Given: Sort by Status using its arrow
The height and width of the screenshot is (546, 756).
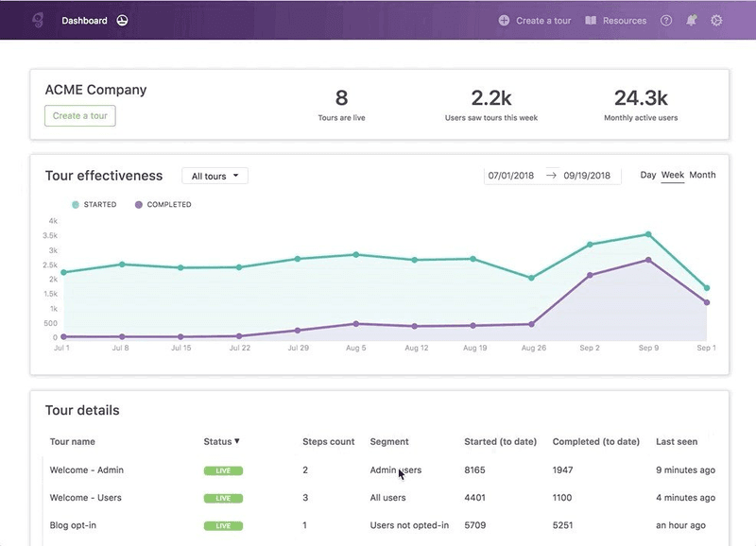Looking at the screenshot, I should point(238,441).
